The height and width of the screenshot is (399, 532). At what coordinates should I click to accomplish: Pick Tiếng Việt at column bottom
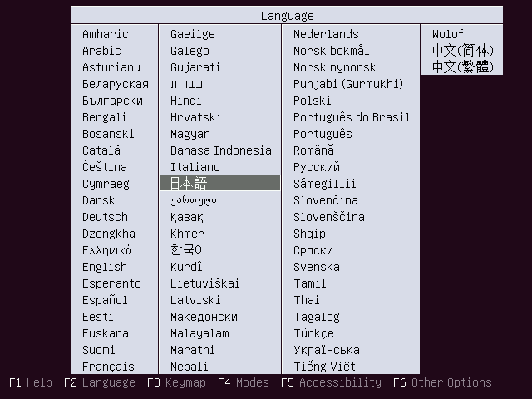(324, 367)
